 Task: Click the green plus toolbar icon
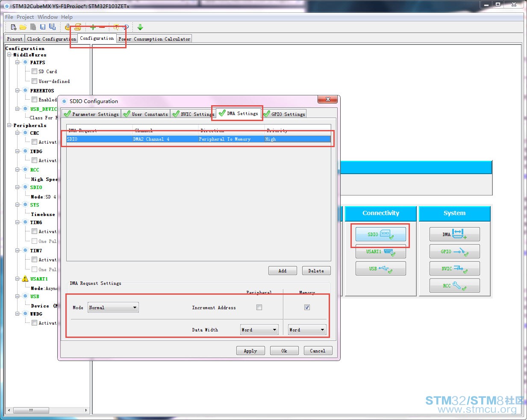pyautogui.click(x=93, y=27)
